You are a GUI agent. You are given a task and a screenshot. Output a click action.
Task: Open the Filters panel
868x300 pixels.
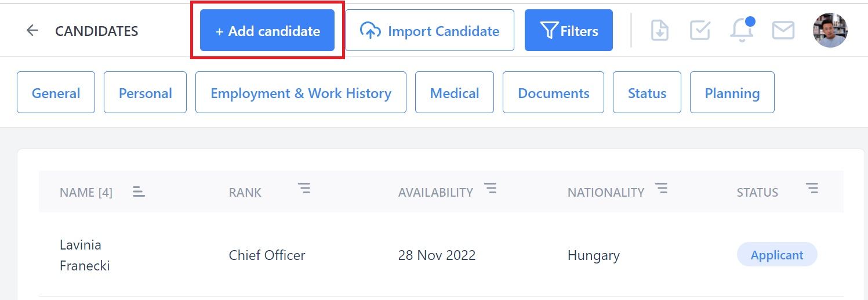coord(569,30)
